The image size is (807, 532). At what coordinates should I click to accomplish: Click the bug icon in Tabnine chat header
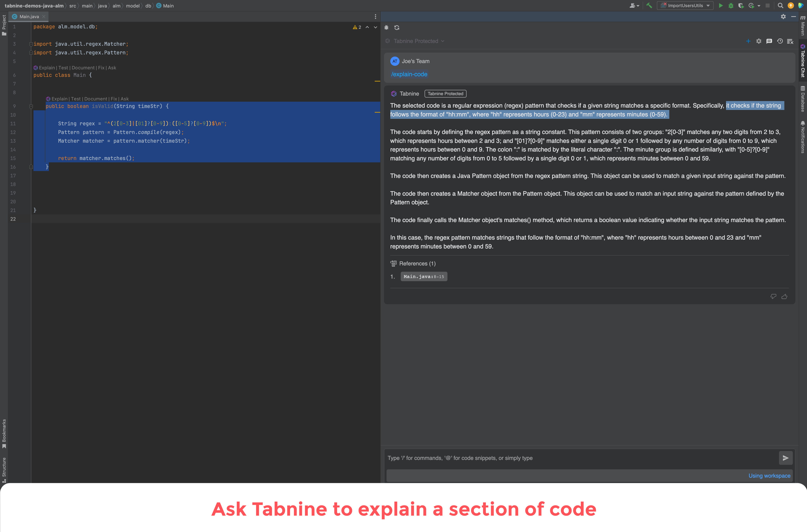(x=386, y=27)
